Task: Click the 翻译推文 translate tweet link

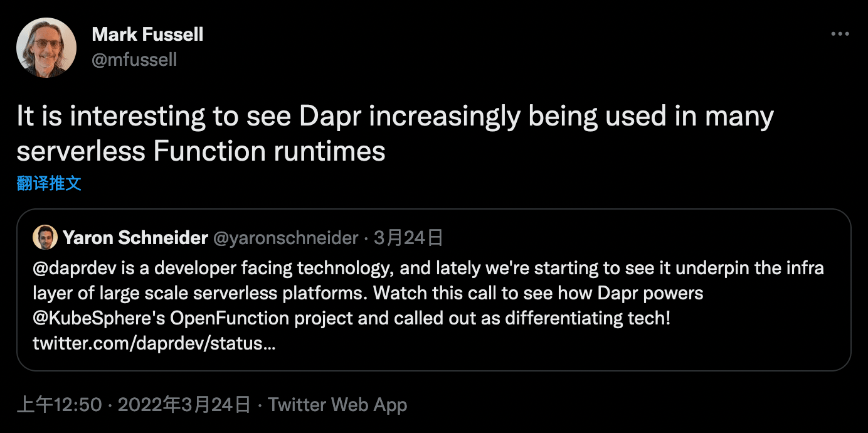Action: tap(49, 183)
